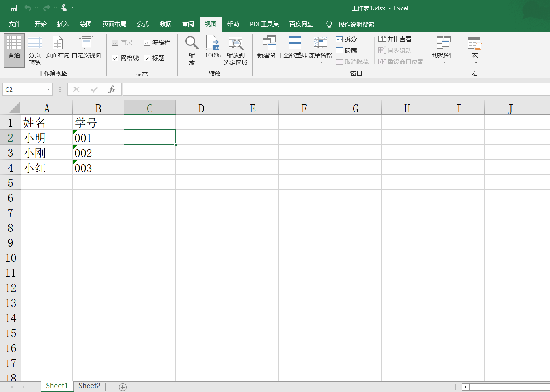Expand the Name Box dropdown arrow
This screenshot has height=392, width=550.
point(48,89)
